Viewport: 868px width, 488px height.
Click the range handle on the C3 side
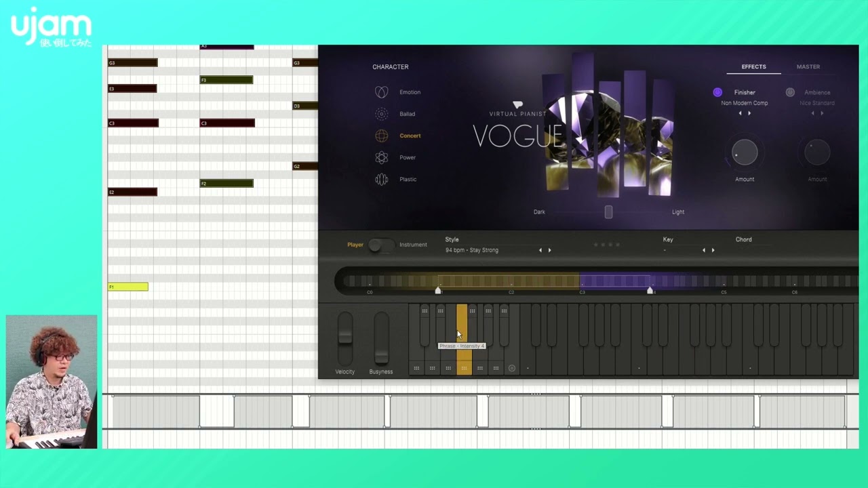pyautogui.click(x=650, y=290)
